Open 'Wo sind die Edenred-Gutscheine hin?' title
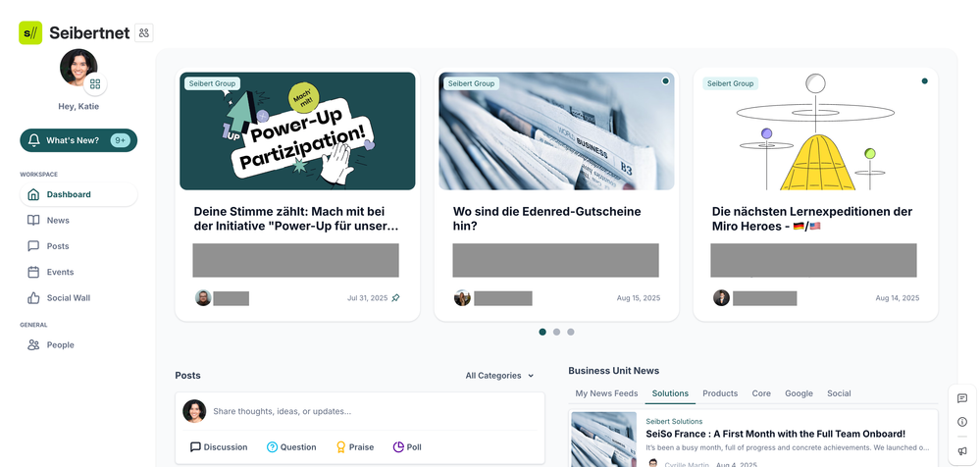980x467 pixels. [x=546, y=219]
